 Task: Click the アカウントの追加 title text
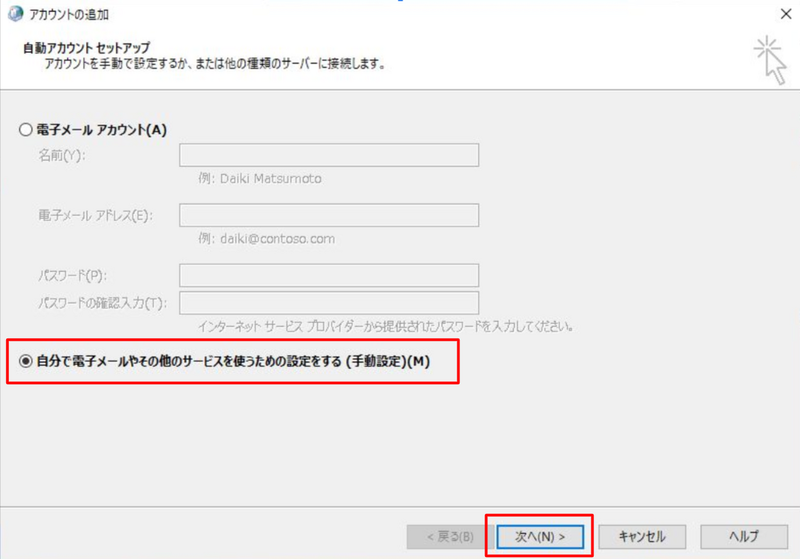[x=69, y=14]
